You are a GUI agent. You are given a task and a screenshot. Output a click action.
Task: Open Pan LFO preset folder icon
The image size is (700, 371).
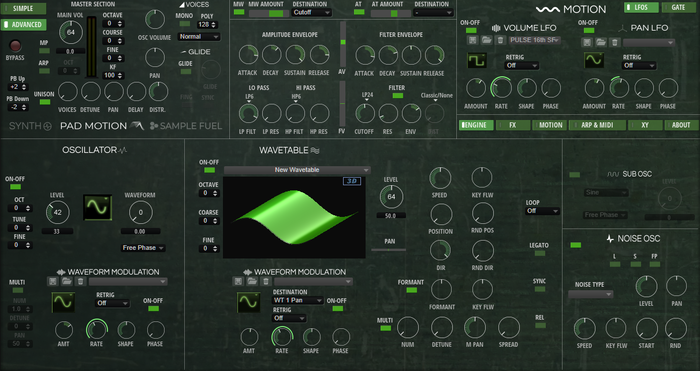click(x=601, y=42)
